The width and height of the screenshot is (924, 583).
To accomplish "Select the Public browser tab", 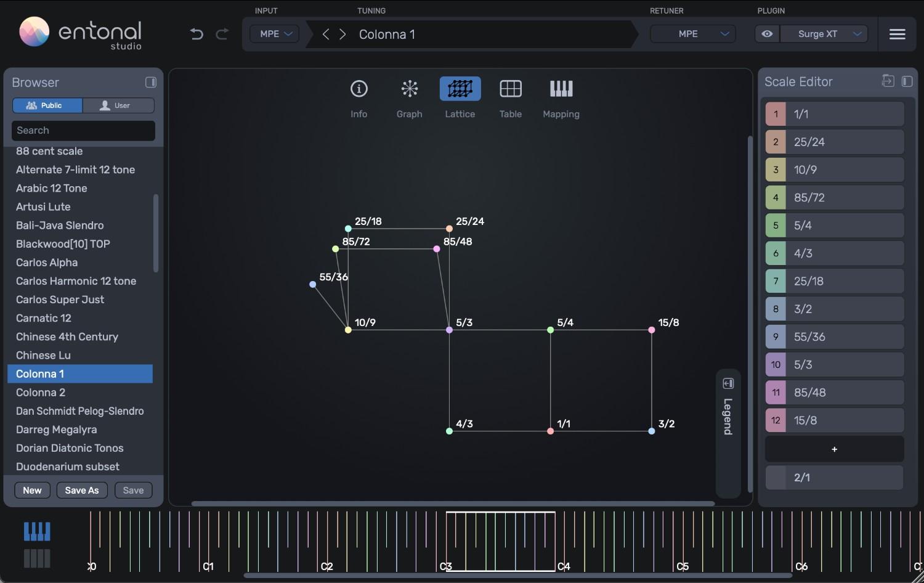I will tap(47, 105).
